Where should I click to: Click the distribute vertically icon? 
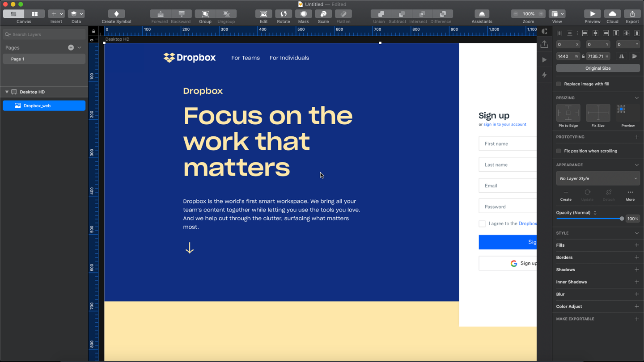(x=570, y=33)
